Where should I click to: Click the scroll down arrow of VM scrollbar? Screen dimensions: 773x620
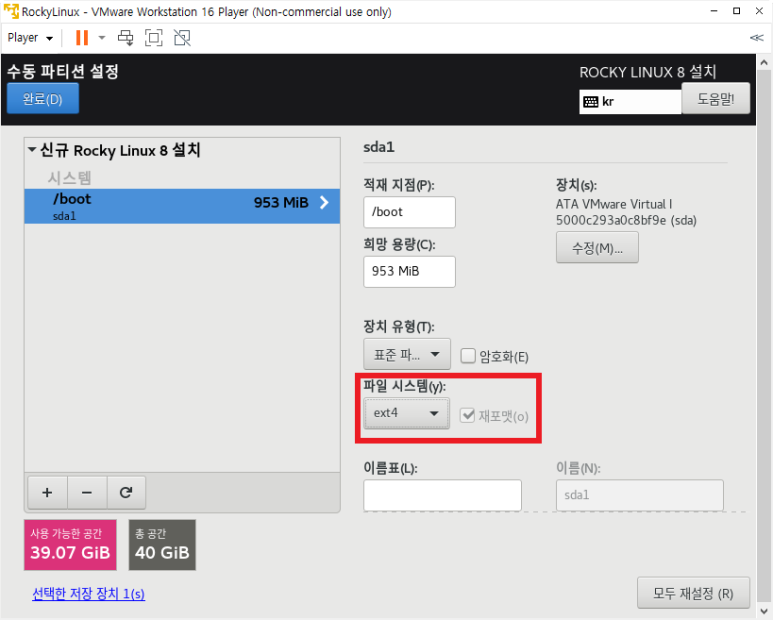tap(764, 611)
